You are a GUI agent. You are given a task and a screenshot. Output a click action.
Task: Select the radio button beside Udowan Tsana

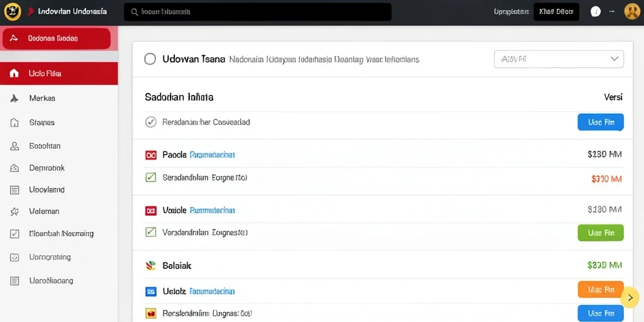[150, 59]
